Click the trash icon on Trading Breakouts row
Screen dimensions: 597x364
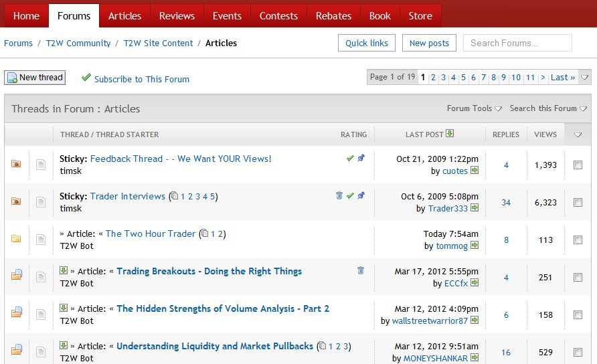pyautogui.click(x=361, y=271)
